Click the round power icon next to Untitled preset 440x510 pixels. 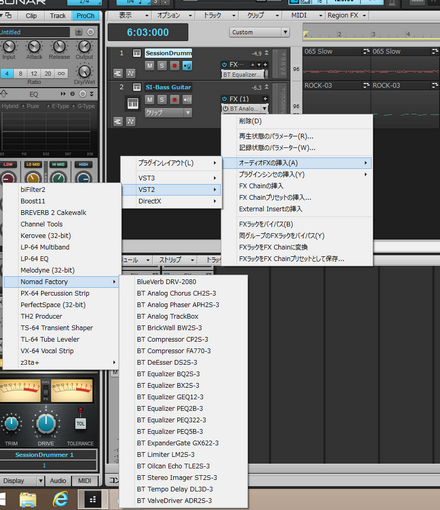(90, 32)
